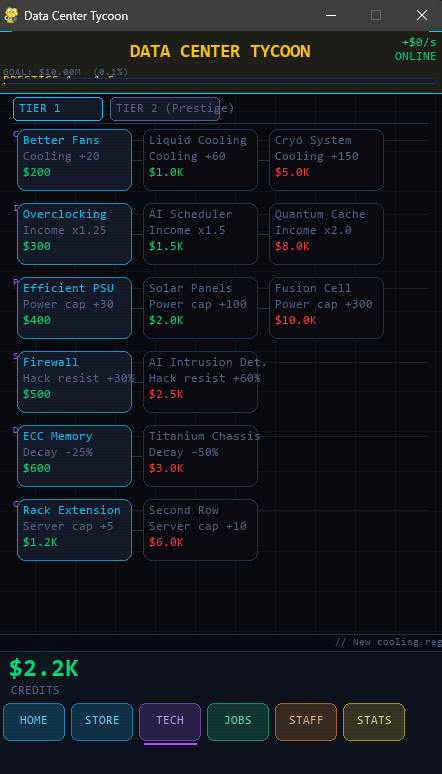Image resolution: width=442 pixels, height=774 pixels.
Task: Buy the Overclocking income upgrade
Action: [75, 234]
